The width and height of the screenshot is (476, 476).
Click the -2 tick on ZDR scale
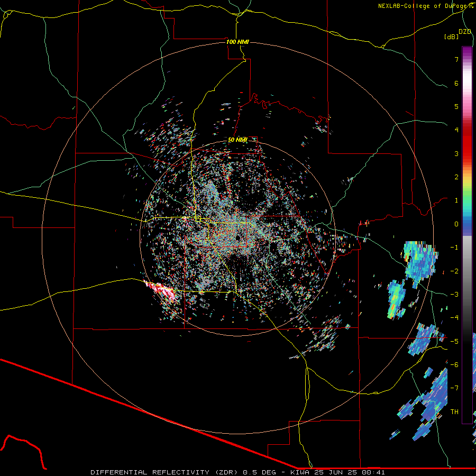point(454,271)
